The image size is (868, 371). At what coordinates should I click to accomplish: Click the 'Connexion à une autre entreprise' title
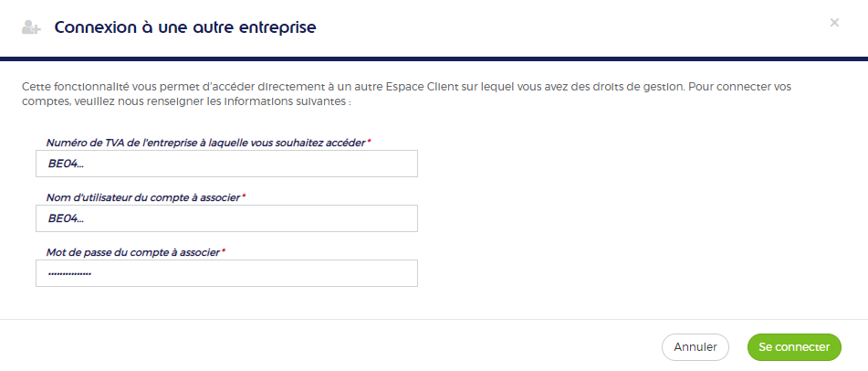pos(185,27)
